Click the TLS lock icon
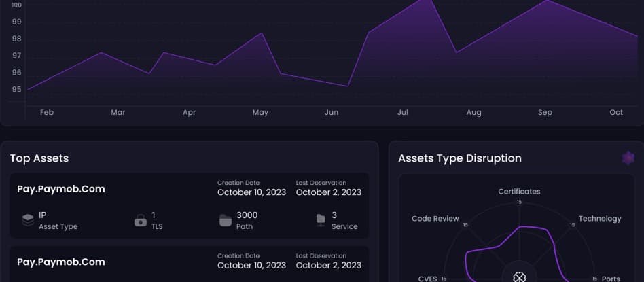 click(x=141, y=220)
